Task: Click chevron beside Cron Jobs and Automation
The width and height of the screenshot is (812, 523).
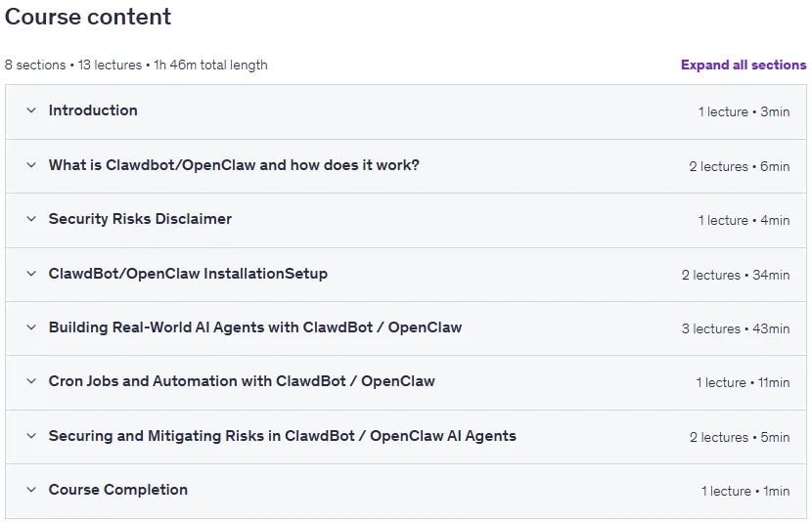Action: click(31, 381)
